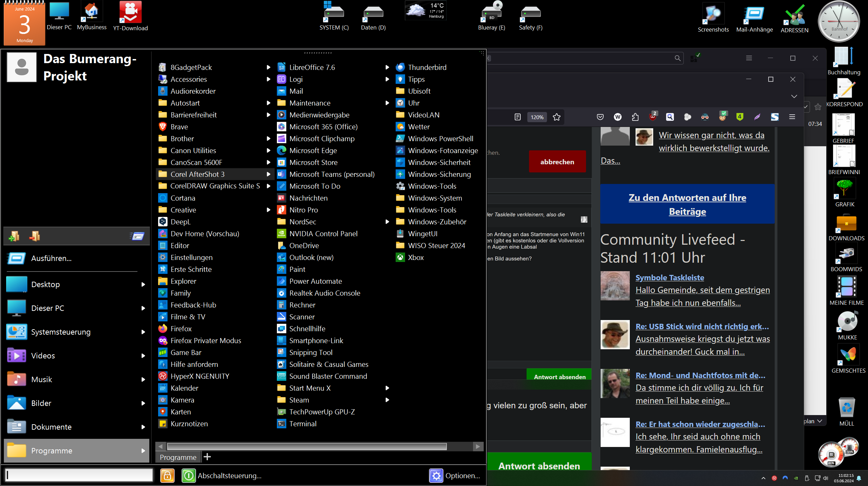Open MÜLL recycle bin on desktop
The image size is (868, 486).
click(847, 412)
